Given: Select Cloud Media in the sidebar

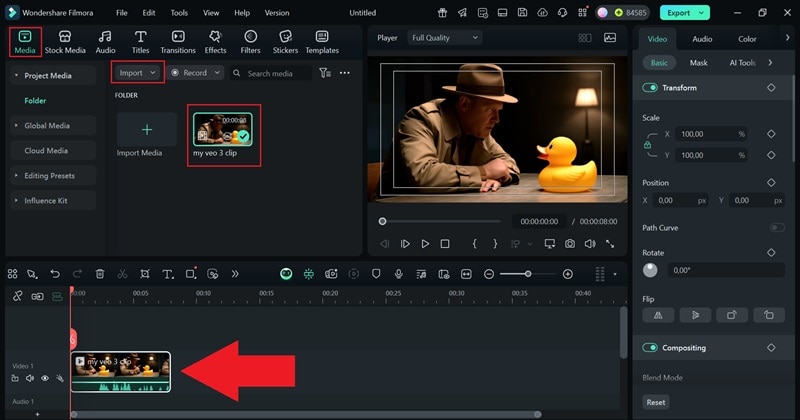Looking at the screenshot, I should tap(53, 151).
